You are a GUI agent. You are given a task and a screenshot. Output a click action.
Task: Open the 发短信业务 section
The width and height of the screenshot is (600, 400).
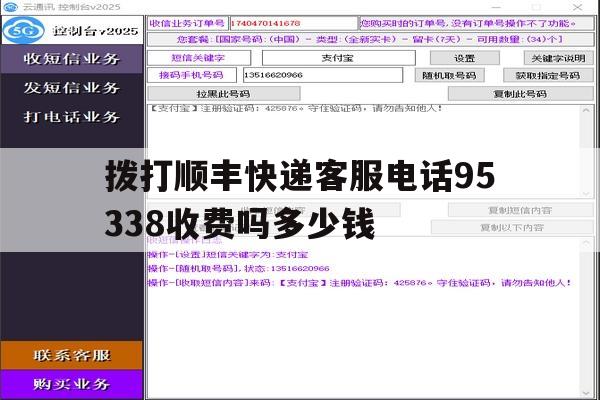click(72, 88)
